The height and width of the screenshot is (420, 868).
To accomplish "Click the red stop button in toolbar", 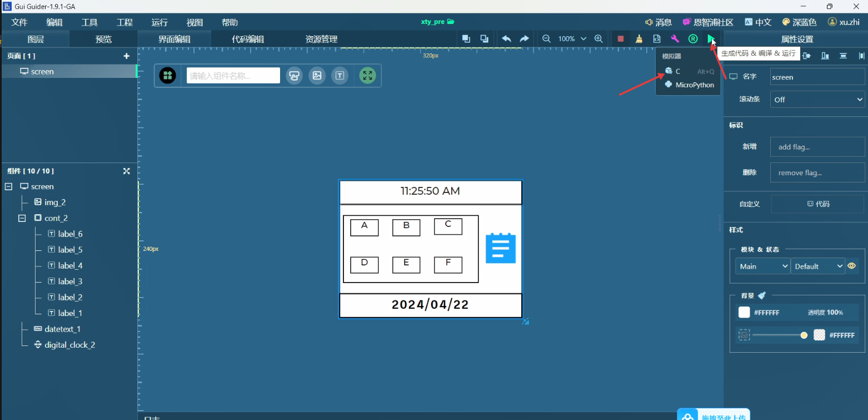I will click(x=621, y=39).
